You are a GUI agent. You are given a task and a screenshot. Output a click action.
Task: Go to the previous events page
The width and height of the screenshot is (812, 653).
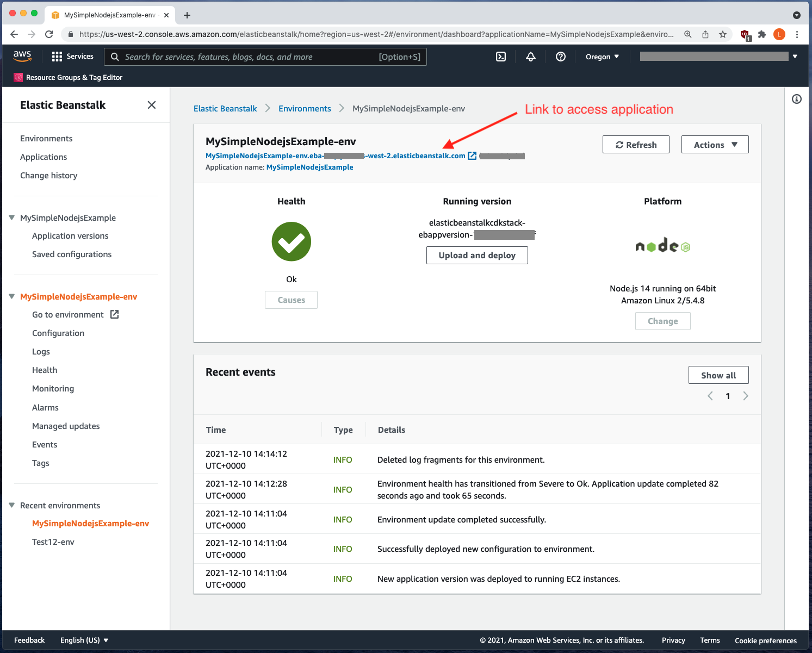(710, 396)
